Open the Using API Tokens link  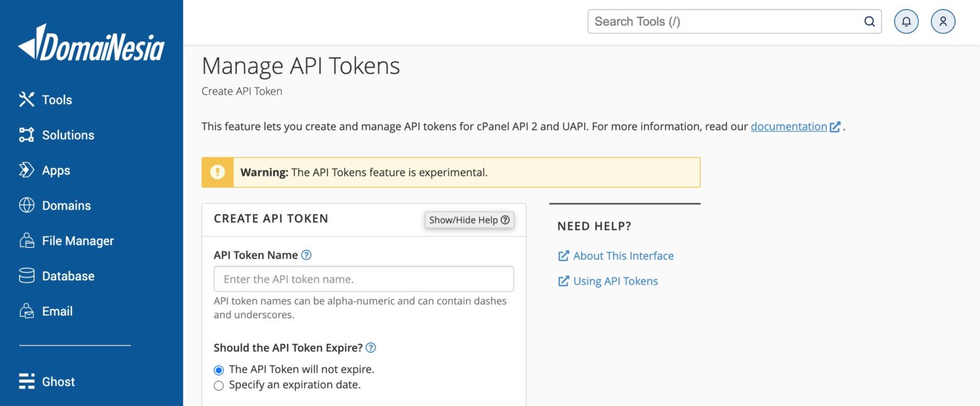[615, 282]
